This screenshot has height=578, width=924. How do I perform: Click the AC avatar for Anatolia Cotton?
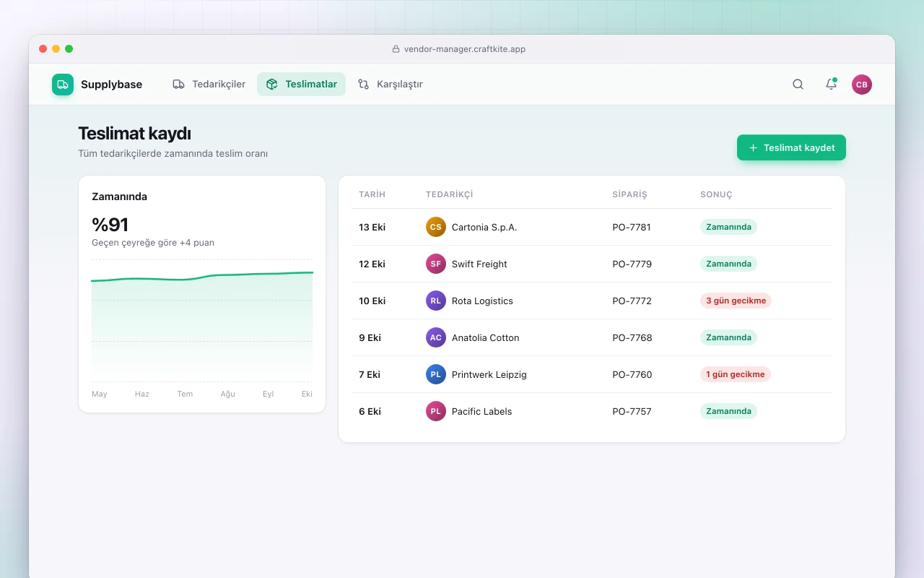[x=436, y=337]
